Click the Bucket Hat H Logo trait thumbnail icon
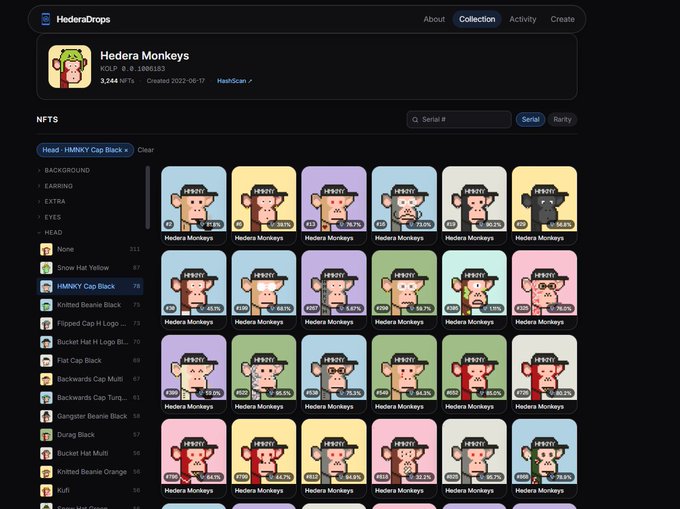680x509 pixels. pyautogui.click(x=46, y=342)
